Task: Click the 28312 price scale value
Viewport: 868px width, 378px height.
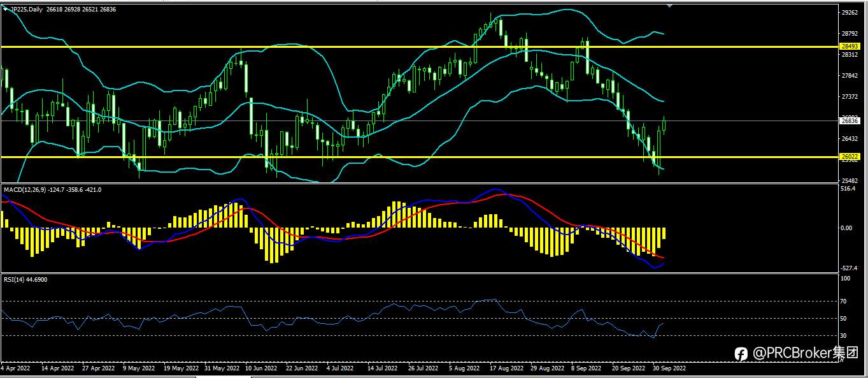Action: coord(850,54)
